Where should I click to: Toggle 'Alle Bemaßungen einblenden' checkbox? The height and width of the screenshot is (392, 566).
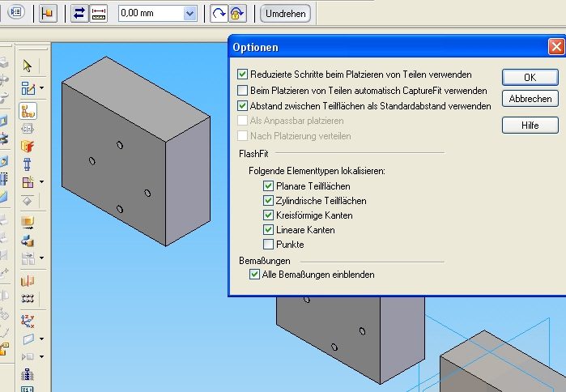254,275
